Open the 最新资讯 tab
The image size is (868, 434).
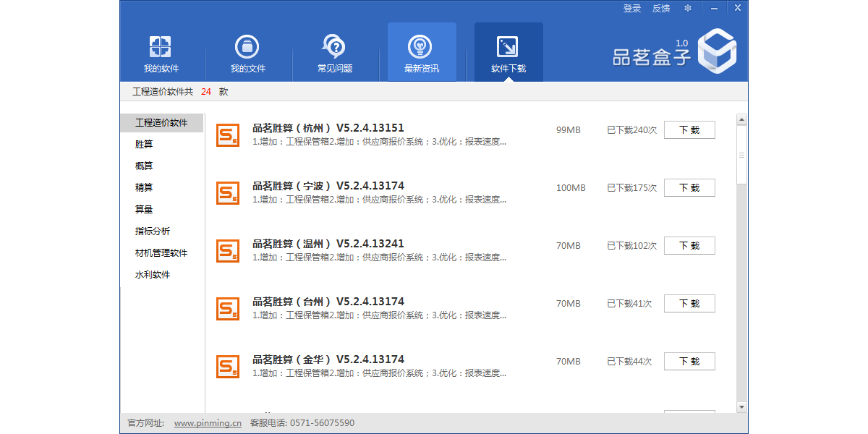422,52
